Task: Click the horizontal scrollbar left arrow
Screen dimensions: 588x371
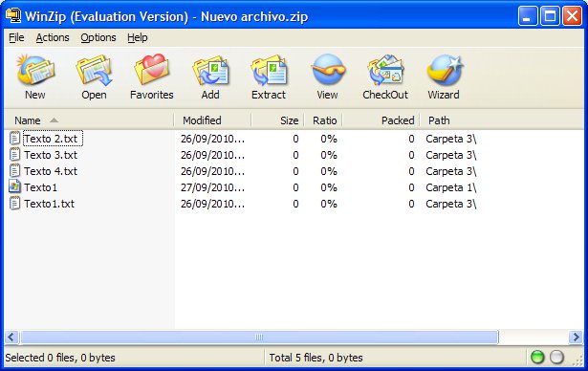Action: (x=11, y=337)
